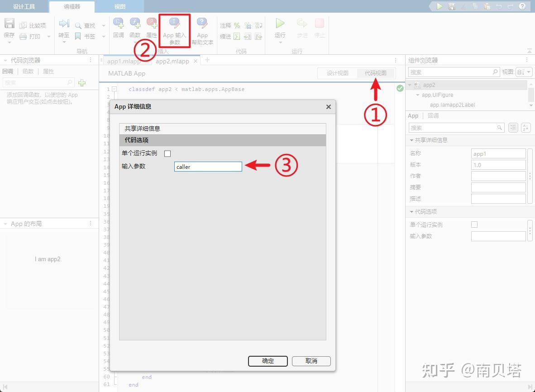Run the app with the 运行 button
This screenshot has height=392, width=535.
click(x=280, y=27)
